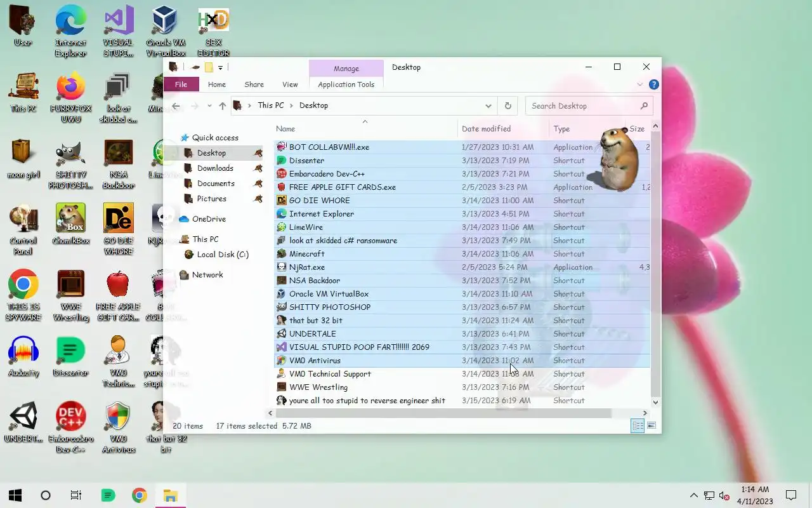812x508 pixels.
Task: Select the NSA Backdoor desktop icon
Action: click(119, 164)
